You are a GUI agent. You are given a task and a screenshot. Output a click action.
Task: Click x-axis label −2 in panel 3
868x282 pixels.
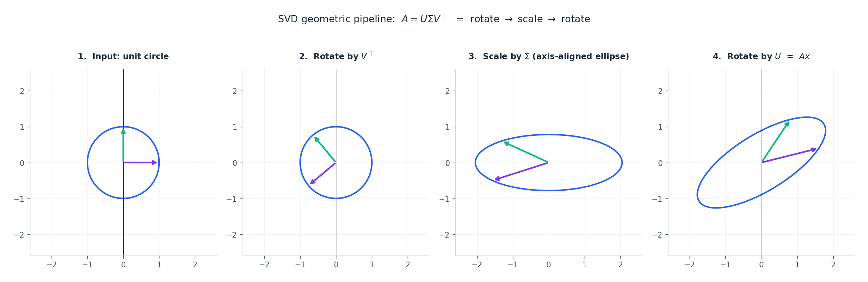click(x=477, y=265)
